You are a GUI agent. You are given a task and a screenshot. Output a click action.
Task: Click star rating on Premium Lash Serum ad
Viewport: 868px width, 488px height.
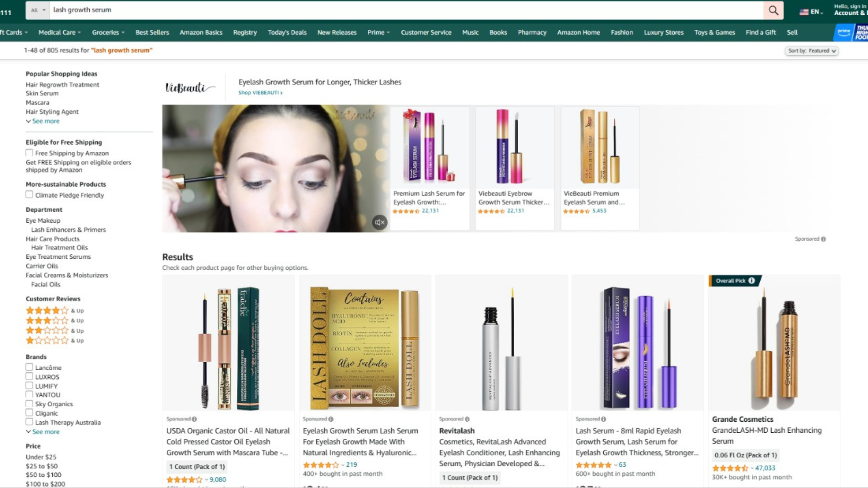click(406, 211)
